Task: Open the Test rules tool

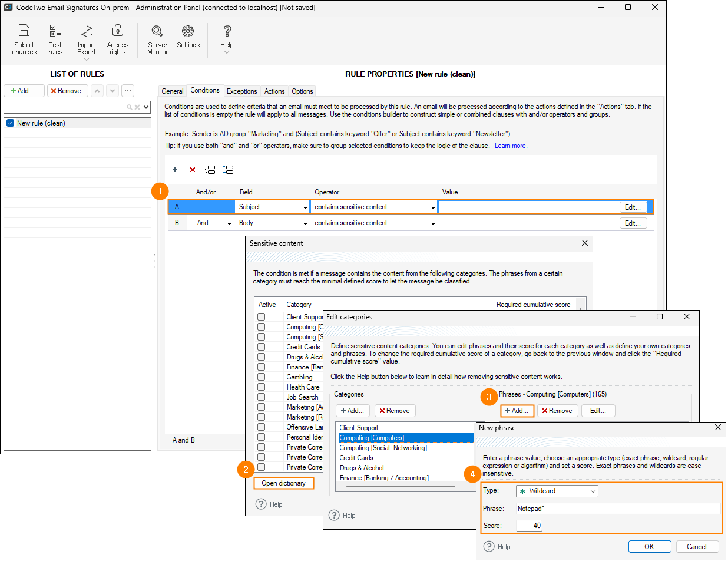Action: [x=55, y=39]
